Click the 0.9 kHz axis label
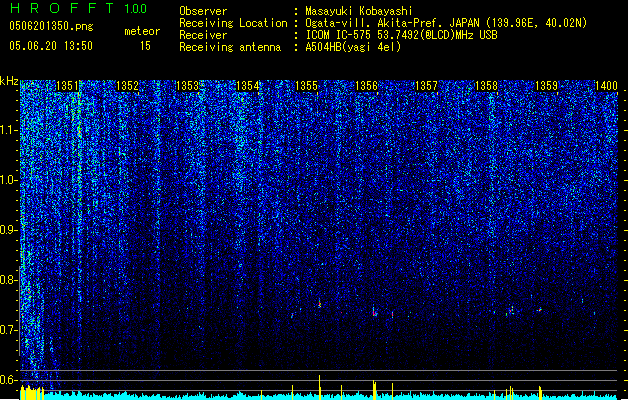 [x=9, y=230]
